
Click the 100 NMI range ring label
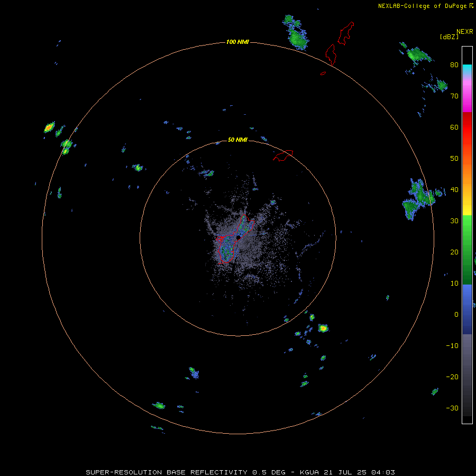click(237, 42)
